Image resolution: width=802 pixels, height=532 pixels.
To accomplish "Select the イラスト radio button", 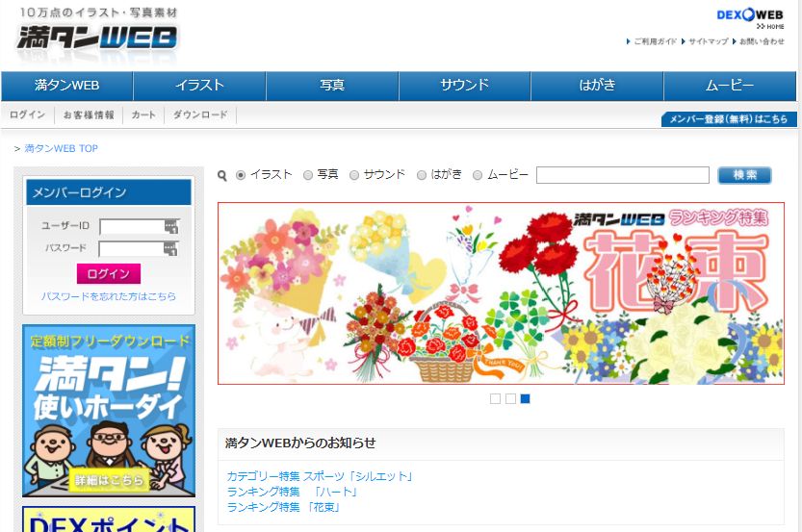I will (241, 175).
